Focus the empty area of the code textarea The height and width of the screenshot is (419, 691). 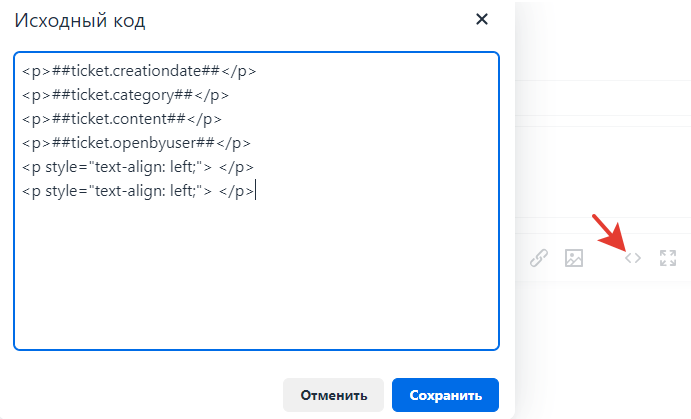point(256,273)
